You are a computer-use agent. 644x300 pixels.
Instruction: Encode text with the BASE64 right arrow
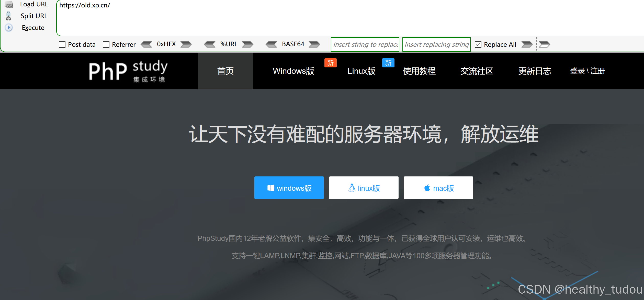(x=314, y=44)
